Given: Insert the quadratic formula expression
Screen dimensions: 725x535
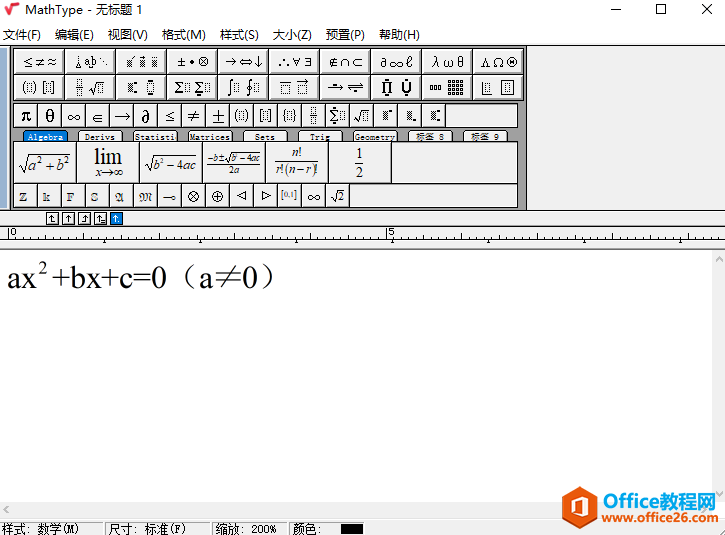Looking at the screenshot, I should click(x=233, y=163).
